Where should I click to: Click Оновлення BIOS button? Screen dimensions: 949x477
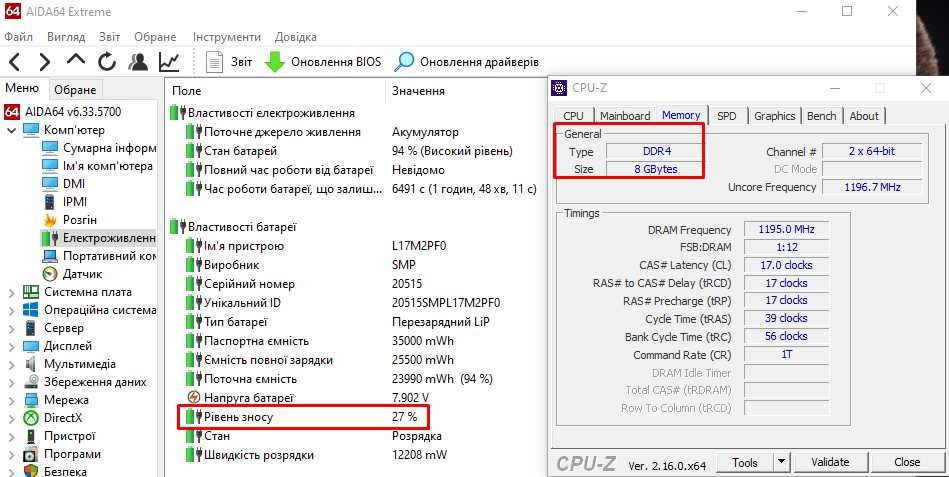pos(323,62)
